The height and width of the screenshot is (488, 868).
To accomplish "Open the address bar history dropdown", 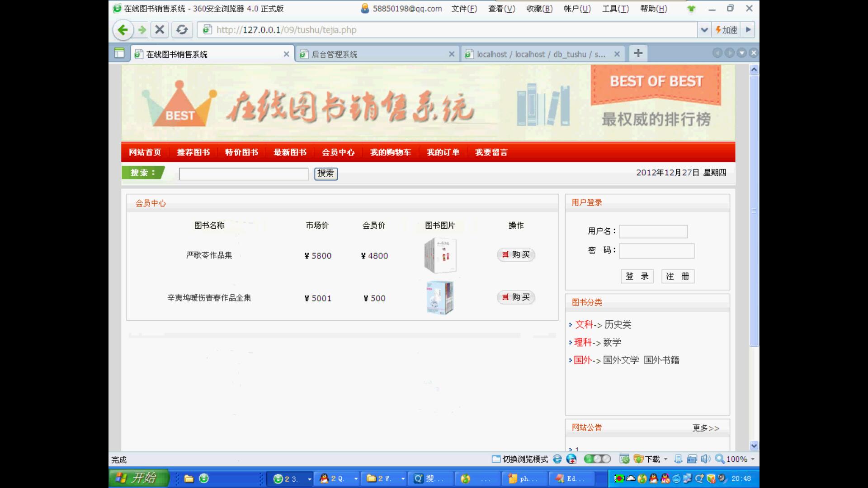I will click(704, 30).
